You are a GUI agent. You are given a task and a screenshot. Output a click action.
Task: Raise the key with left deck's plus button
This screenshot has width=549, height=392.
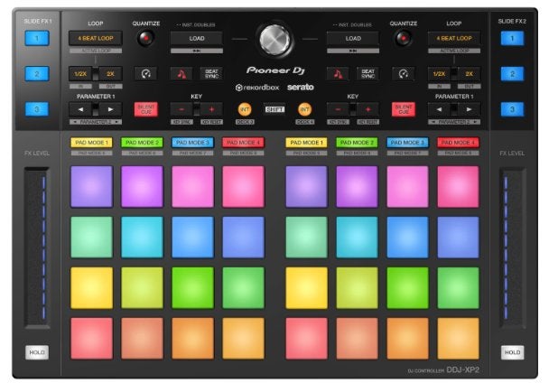coord(211,109)
